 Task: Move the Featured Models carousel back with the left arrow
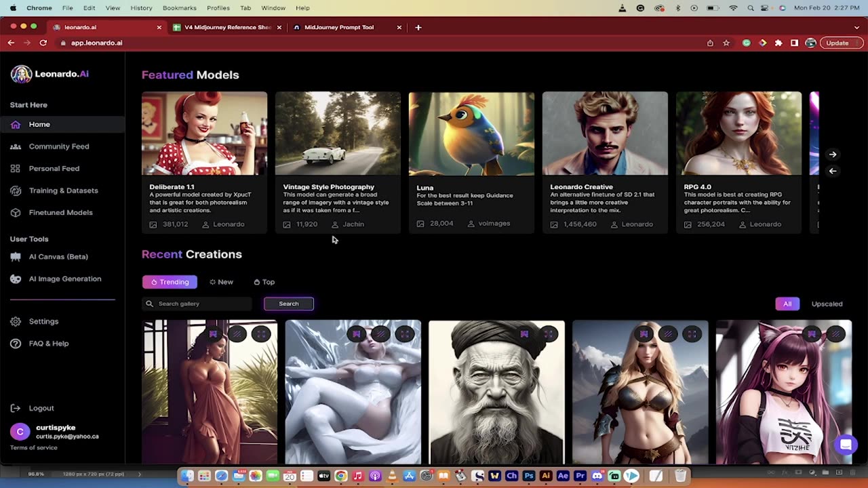(x=833, y=171)
